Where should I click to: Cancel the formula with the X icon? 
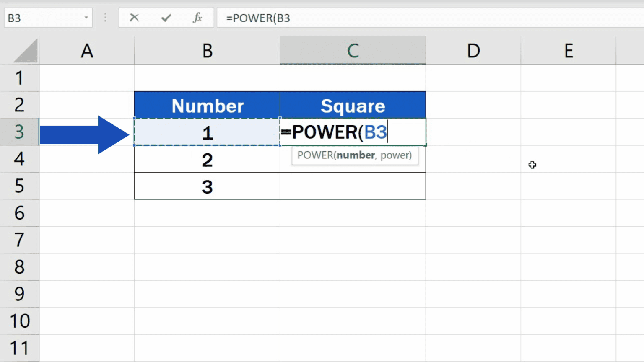[x=134, y=18]
